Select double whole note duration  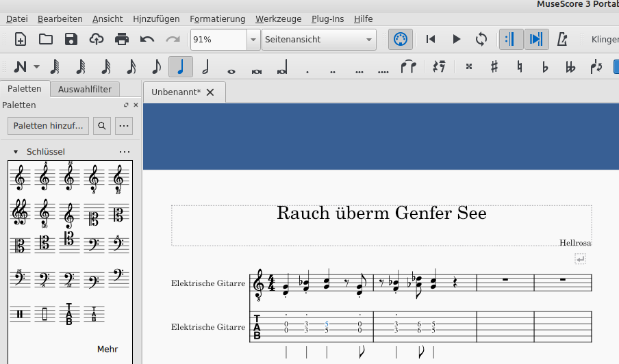point(257,71)
